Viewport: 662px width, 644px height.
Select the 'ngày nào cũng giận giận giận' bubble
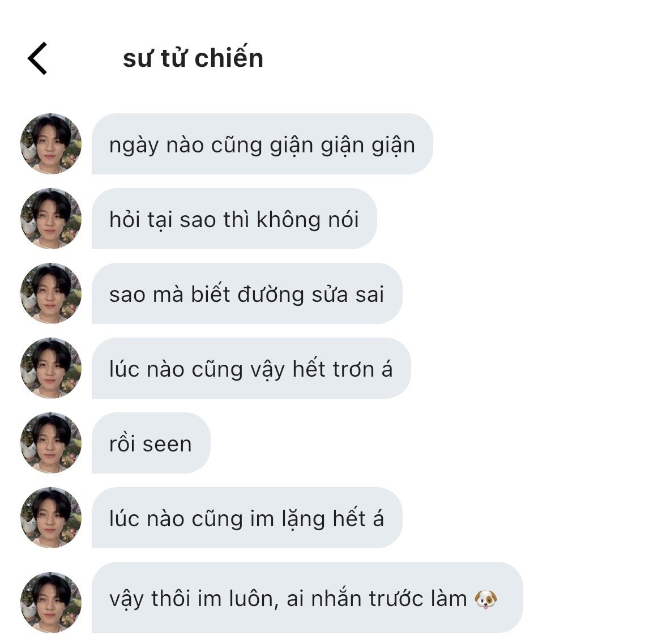point(262,143)
